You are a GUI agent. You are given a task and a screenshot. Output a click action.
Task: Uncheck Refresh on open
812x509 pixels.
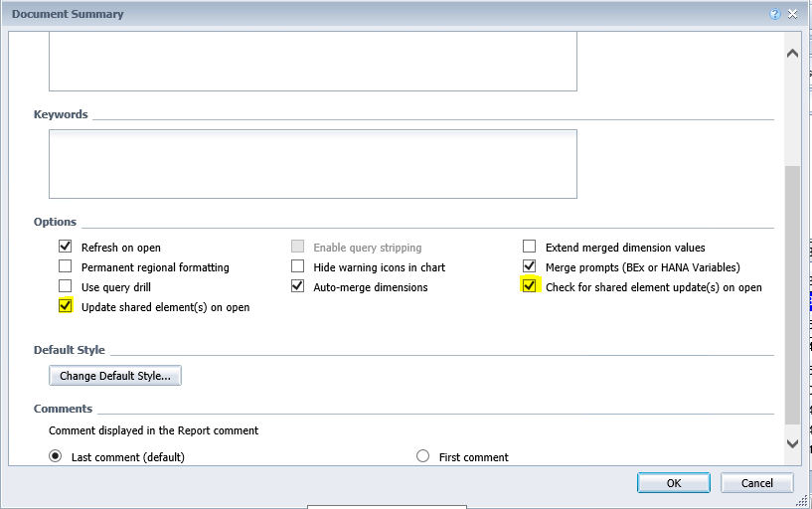[66, 247]
